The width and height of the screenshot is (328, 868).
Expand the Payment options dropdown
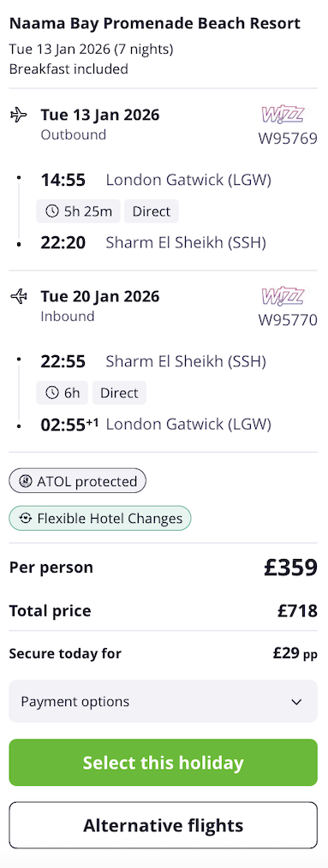[x=164, y=701]
